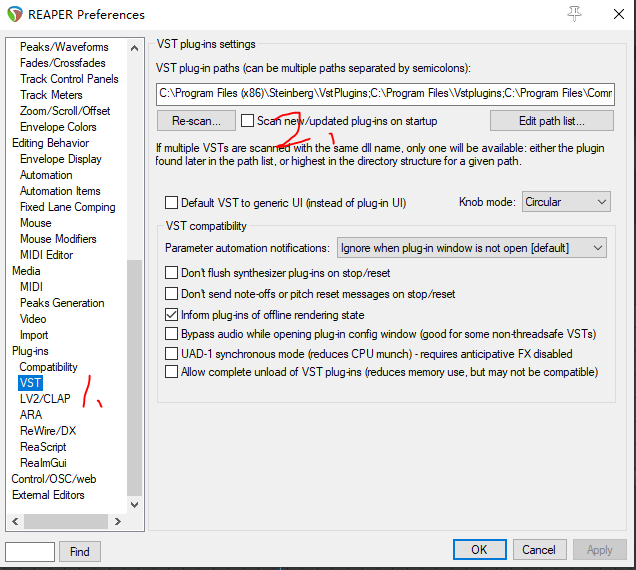The width and height of the screenshot is (636, 570).
Task: Select Editing Behavior category
Action: [x=50, y=143]
